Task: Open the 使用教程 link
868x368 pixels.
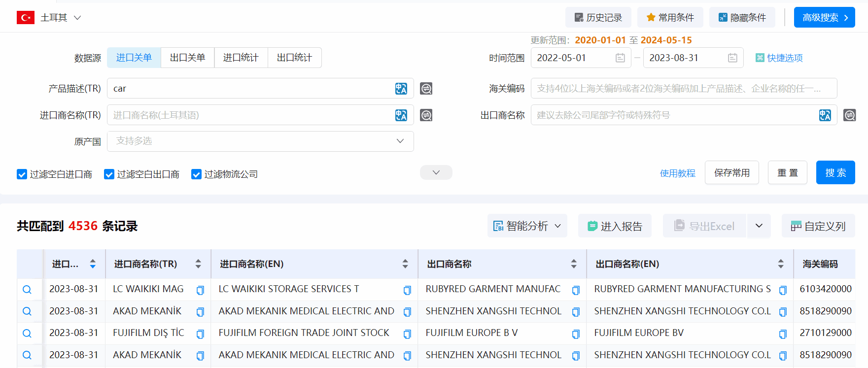Action: click(677, 173)
